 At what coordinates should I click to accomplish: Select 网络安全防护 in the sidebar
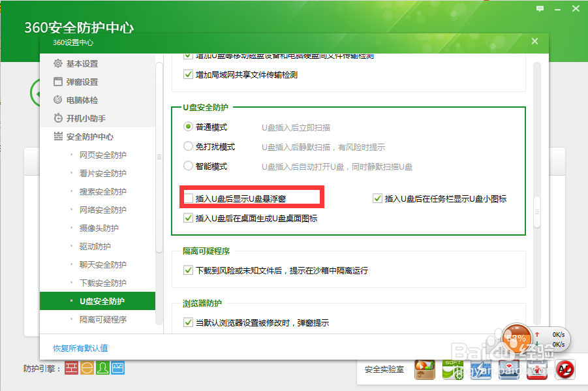(104, 210)
